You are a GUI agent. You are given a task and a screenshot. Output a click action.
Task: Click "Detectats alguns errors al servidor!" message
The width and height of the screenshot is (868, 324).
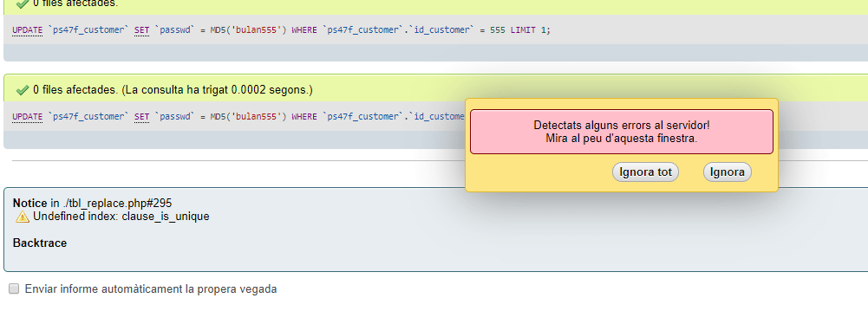click(622, 126)
